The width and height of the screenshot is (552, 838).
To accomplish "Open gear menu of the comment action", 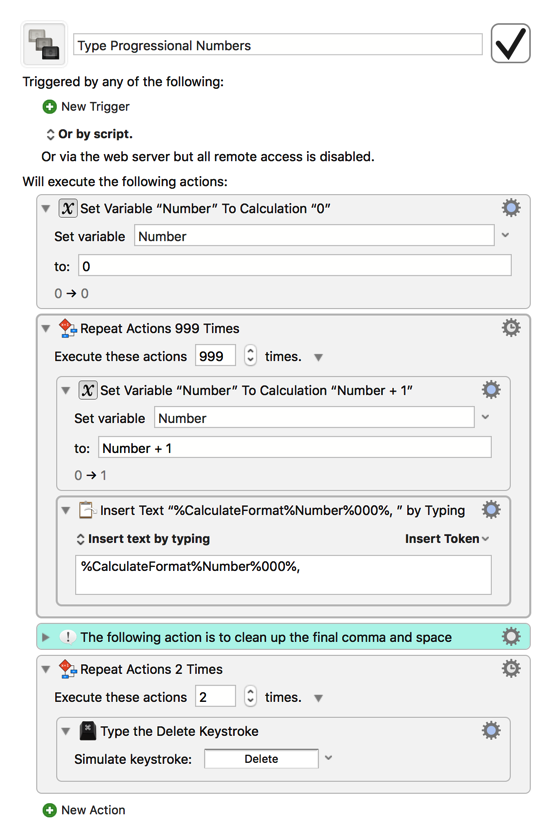I will [x=511, y=637].
